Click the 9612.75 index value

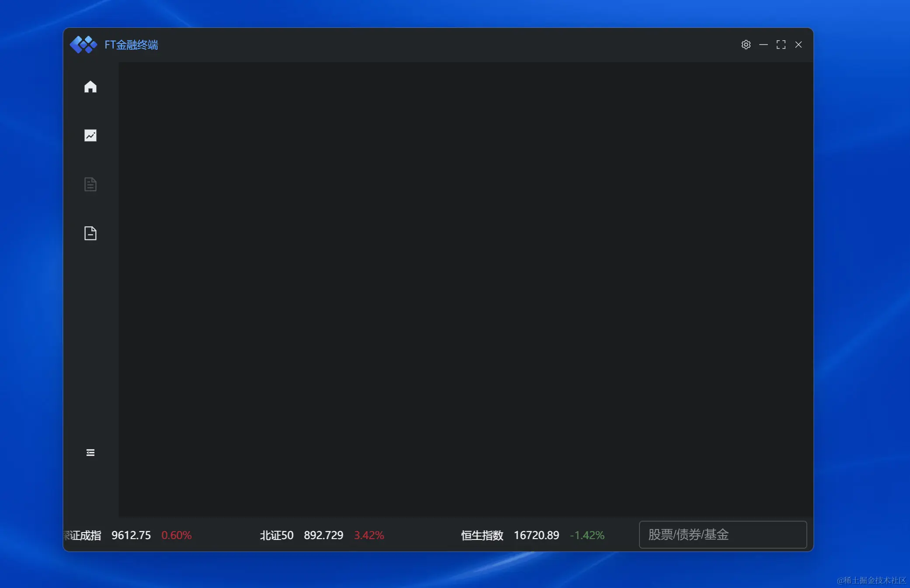pyautogui.click(x=131, y=535)
